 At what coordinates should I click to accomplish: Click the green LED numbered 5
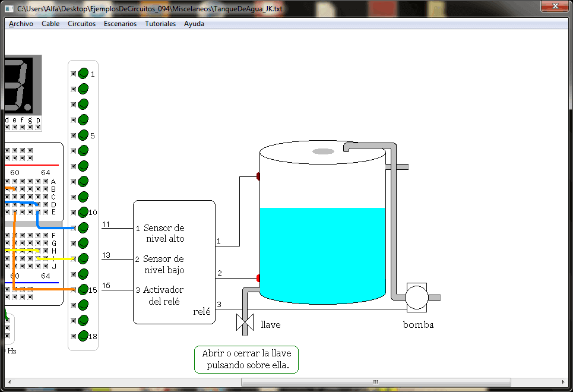tap(83, 135)
